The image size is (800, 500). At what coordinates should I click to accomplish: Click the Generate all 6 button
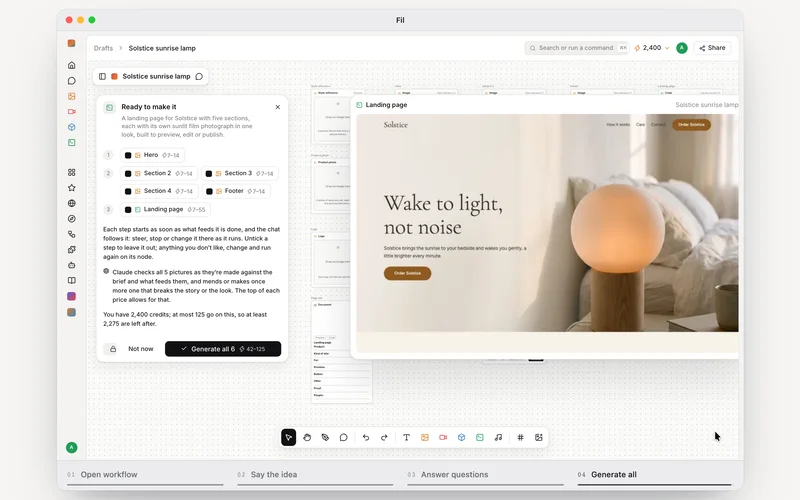click(x=223, y=349)
